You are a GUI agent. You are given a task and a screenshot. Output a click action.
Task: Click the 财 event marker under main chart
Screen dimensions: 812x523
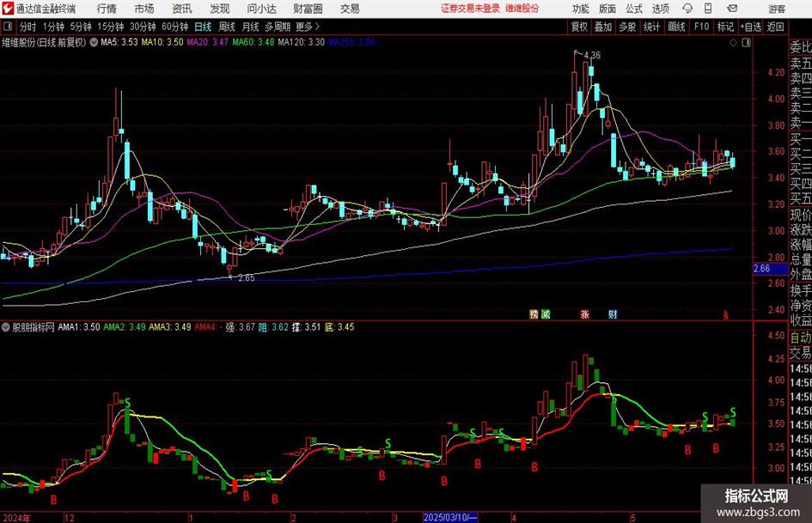click(x=613, y=314)
